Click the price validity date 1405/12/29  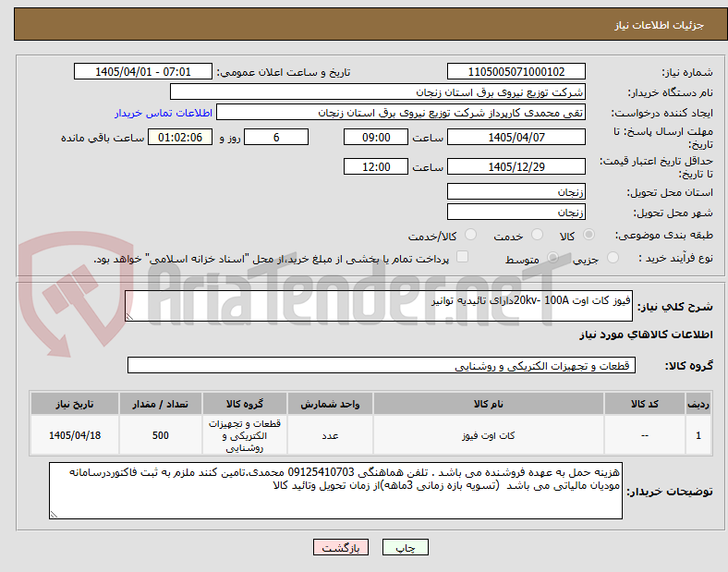(516, 166)
